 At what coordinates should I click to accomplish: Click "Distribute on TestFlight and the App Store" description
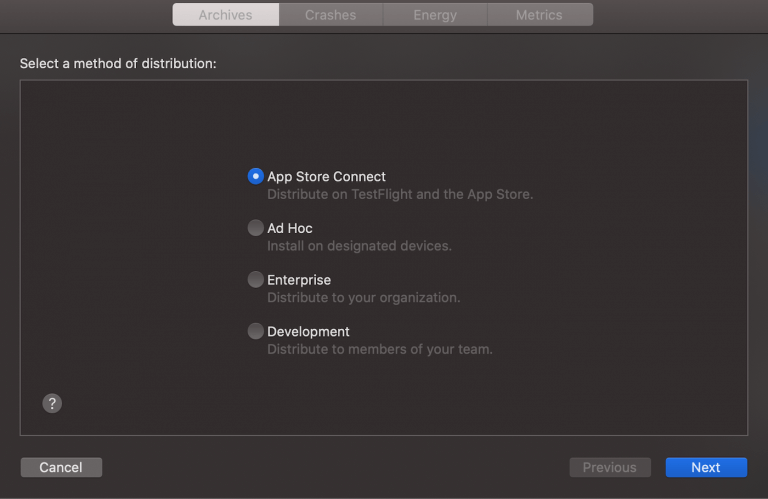[400, 194]
